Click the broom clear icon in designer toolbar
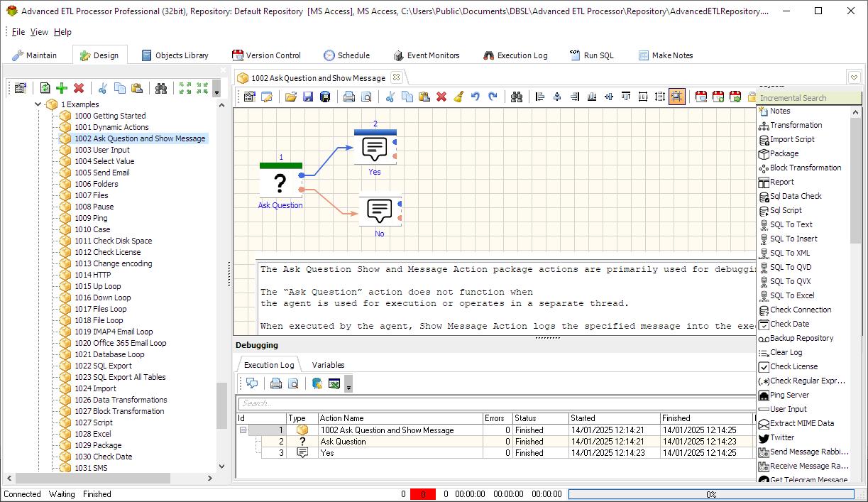This screenshot has width=868, height=502. coord(458,97)
